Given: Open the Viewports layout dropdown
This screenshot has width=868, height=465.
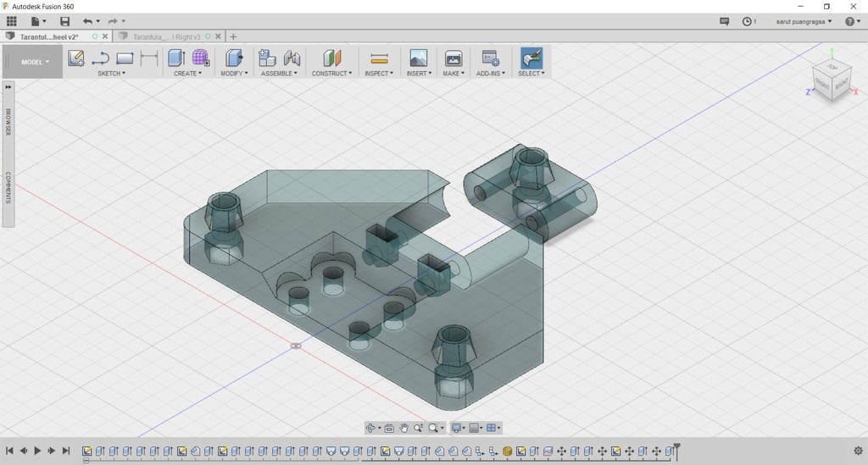Looking at the screenshot, I should [x=492, y=428].
